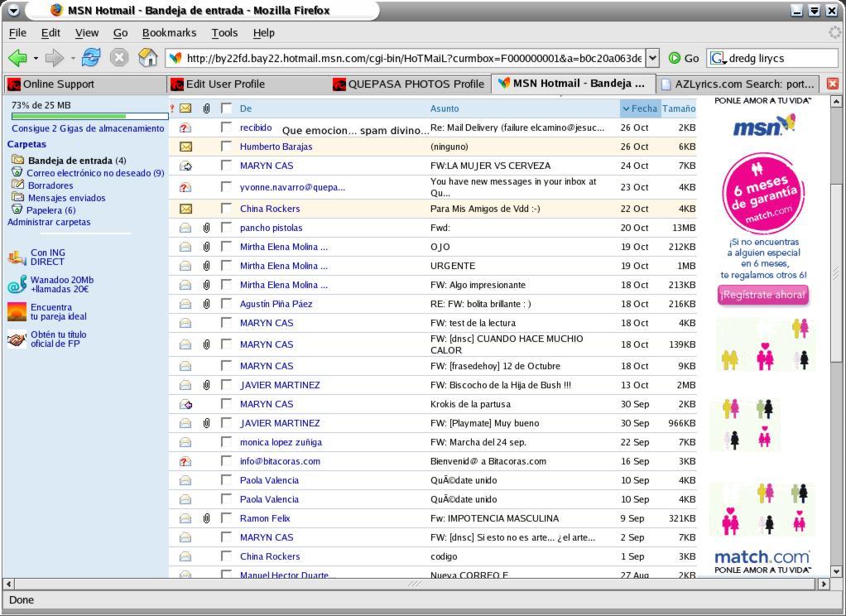The height and width of the screenshot is (616, 846).
Task: Click the Correo electrónico no deseado folder icon
Action: (18, 172)
